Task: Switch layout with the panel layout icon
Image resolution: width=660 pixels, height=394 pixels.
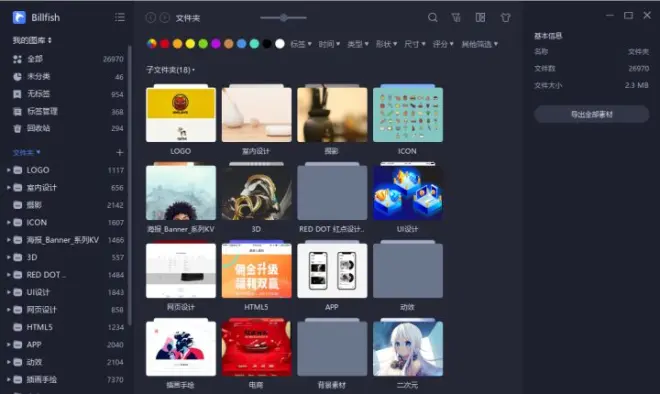Action: tap(480, 18)
